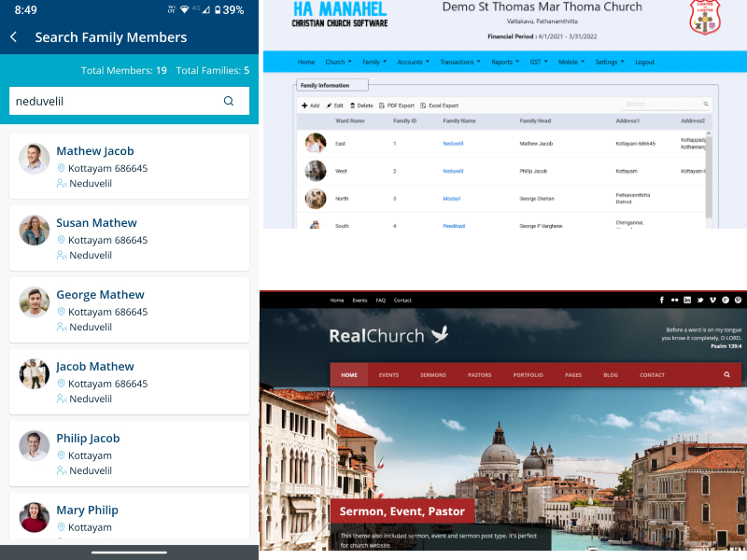The width and height of the screenshot is (747, 560).
Task: Open the Family dropdown menu
Action: [x=373, y=62]
